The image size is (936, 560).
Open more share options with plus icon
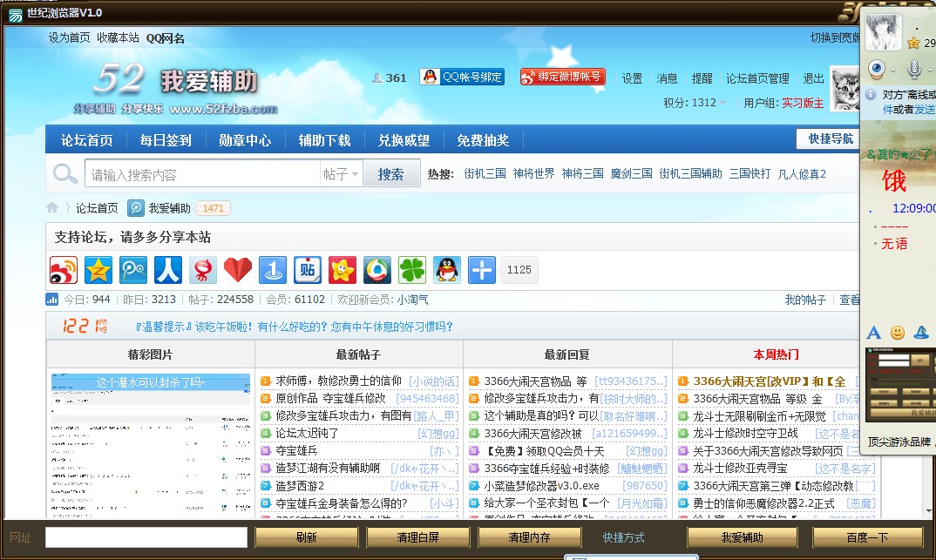[482, 270]
